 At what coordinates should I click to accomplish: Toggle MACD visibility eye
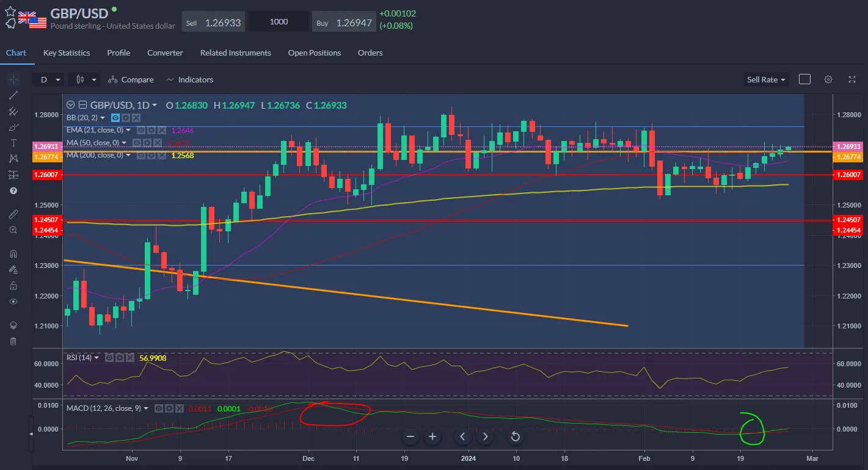coord(159,408)
